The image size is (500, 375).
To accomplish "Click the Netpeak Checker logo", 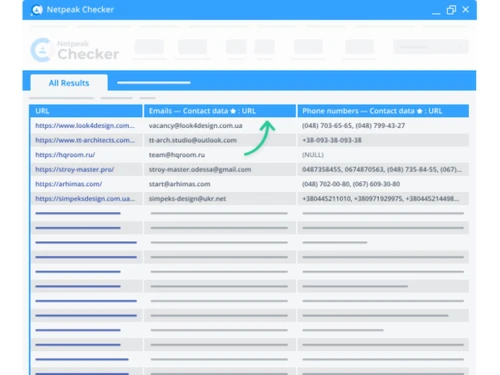I will (75, 50).
